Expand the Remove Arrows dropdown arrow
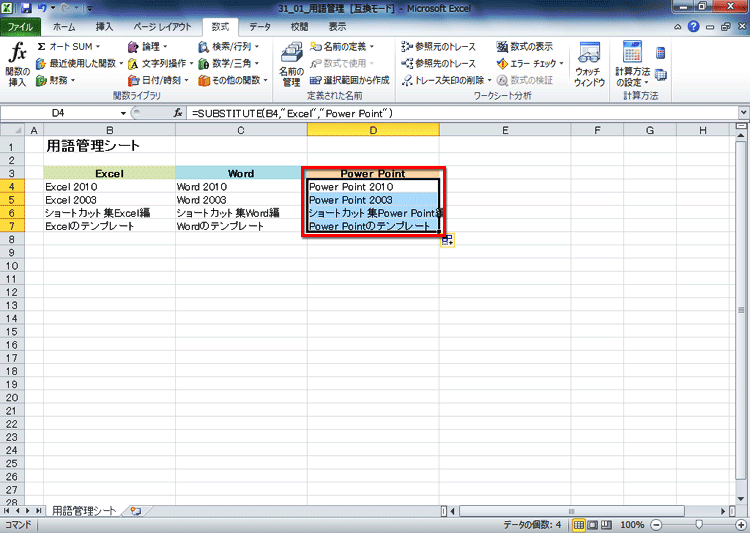 pyautogui.click(x=489, y=80)
